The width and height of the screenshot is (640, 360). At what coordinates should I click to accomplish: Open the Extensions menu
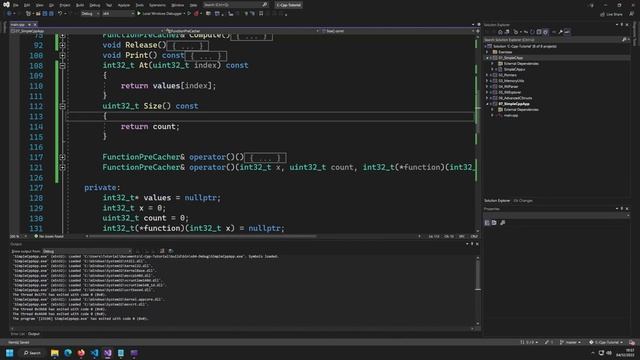[x=157, y=5]
